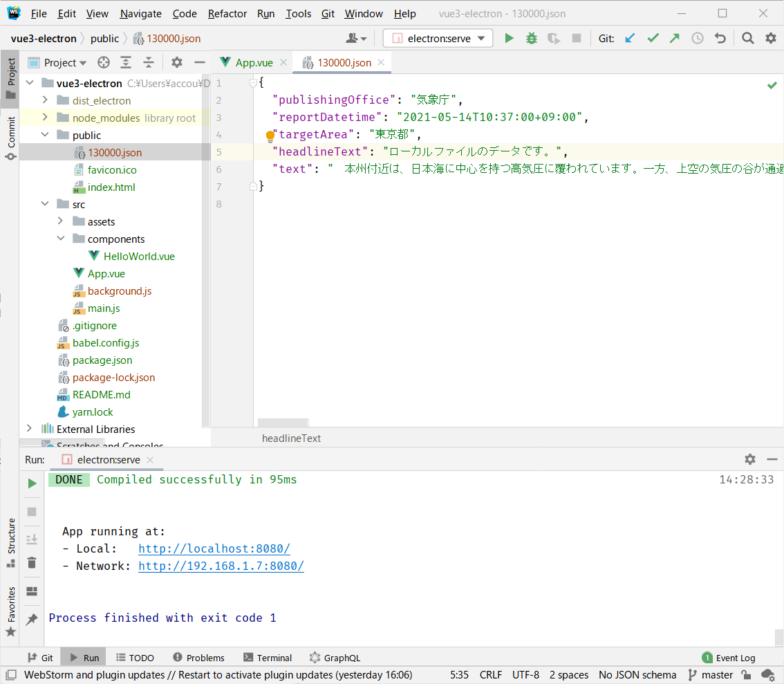Open the http://localhost:8080/ link
This screenshot has width=784, height=684.
pyautogui.click(x=214, y=549)
